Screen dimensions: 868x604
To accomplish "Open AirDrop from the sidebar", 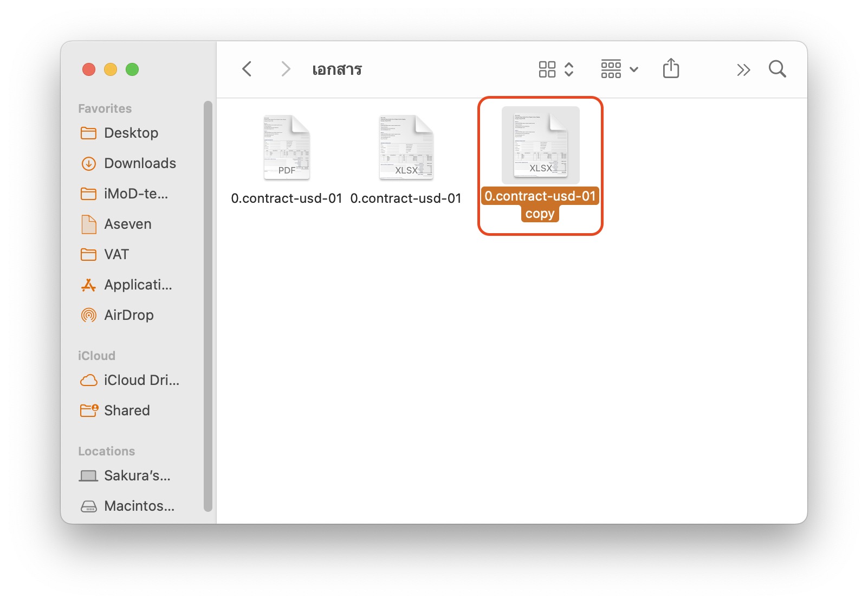I will (x=128, y=315).
